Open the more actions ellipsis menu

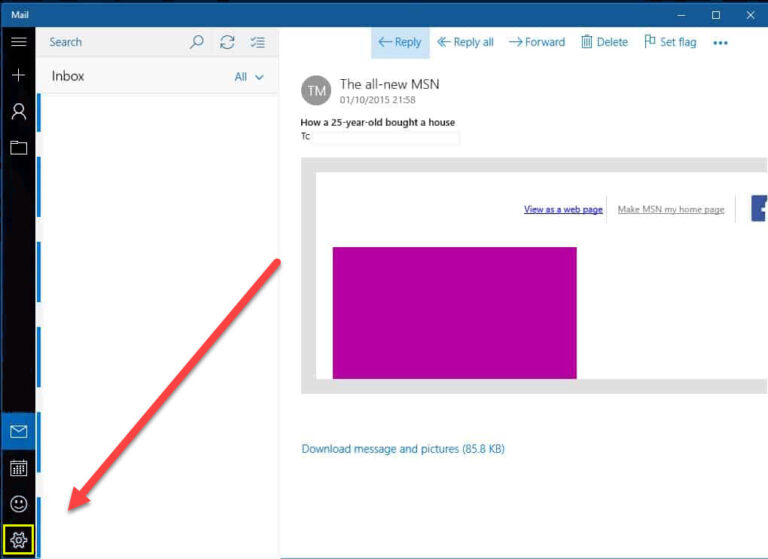720,43
